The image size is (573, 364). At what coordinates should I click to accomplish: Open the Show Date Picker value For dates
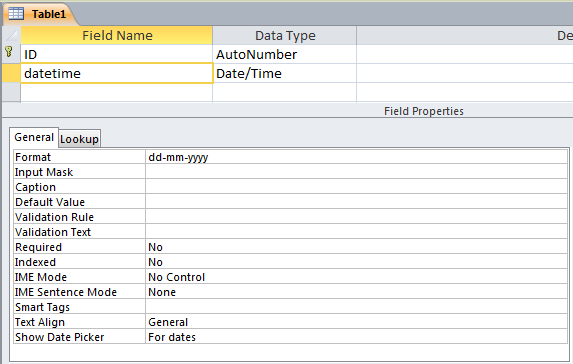click(356, 337)
